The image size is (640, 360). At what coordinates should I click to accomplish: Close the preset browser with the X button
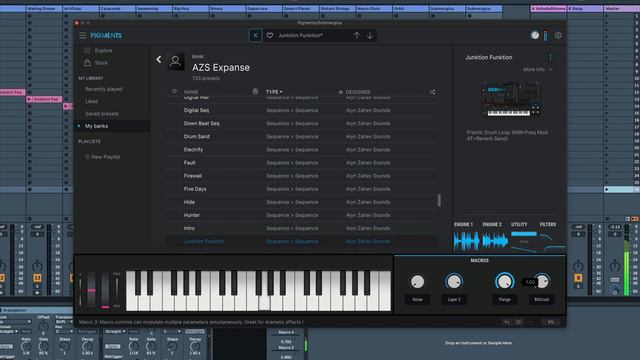coord(255,36)
